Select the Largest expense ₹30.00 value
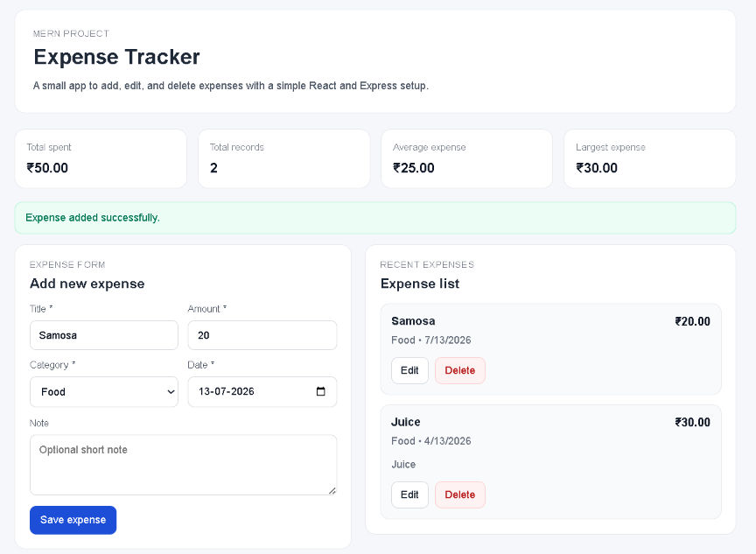The height and width of the screenshot is (554, 756). click(x=597, y=168)
